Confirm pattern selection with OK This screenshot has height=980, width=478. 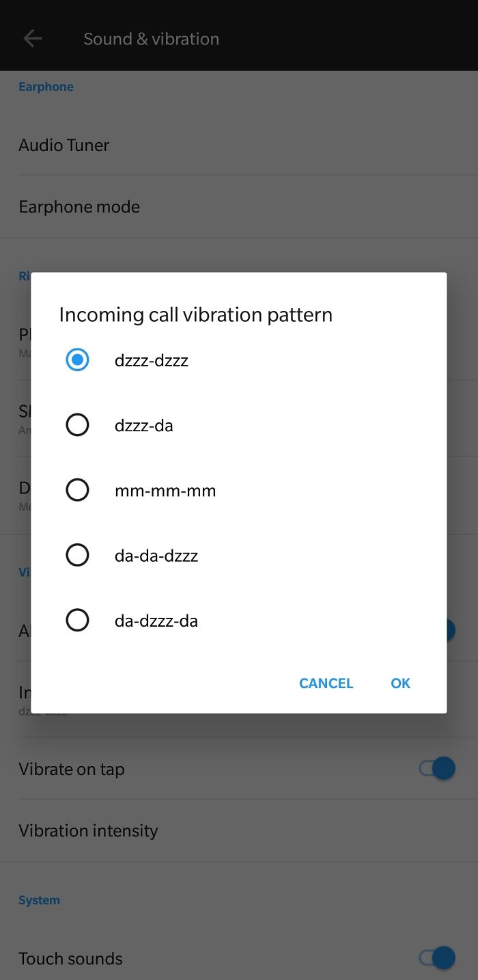click(400, 683)
